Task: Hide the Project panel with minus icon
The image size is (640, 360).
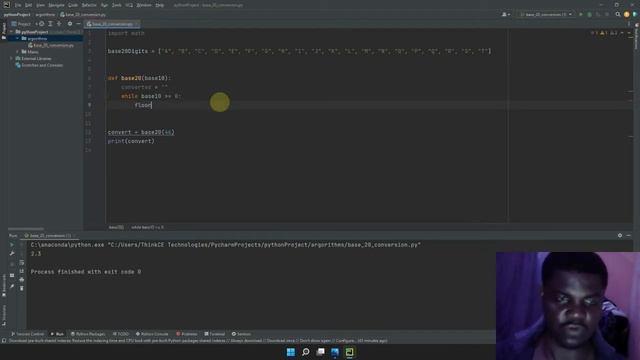Action: point(78,24)
